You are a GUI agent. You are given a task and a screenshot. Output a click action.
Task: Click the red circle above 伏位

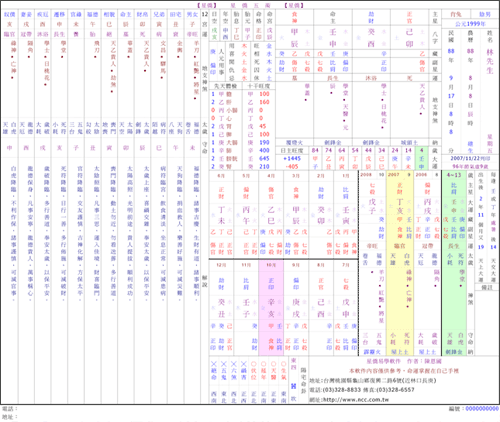coord(254,364)
